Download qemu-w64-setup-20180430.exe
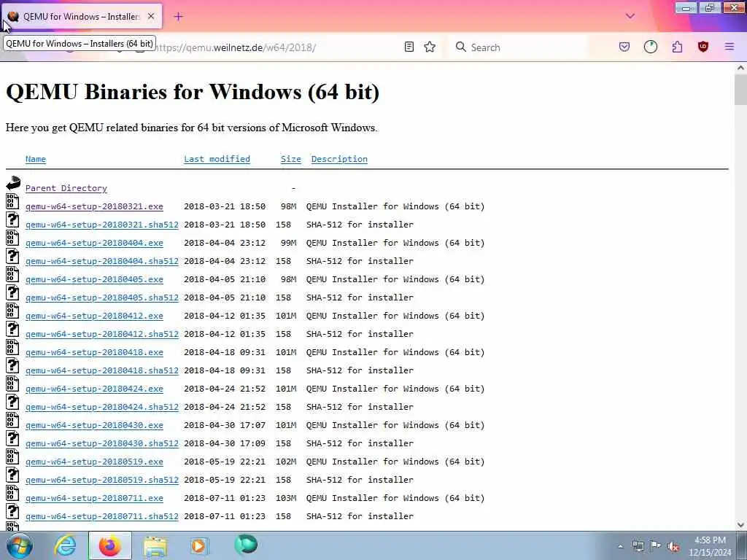The image size is (747, 560). tap(94, 425)
